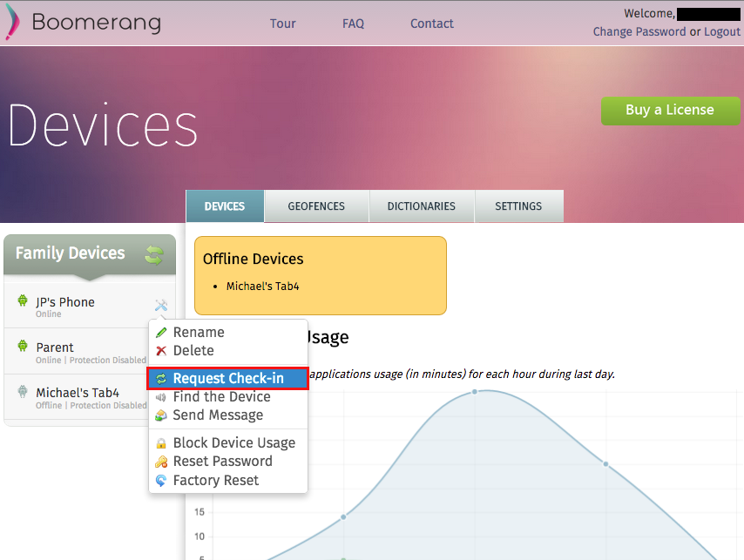Image resolution: width=744 pixels, height=560 pixels.
Task: Choose Rename from the device menu
Action: [x=228, y=333]
